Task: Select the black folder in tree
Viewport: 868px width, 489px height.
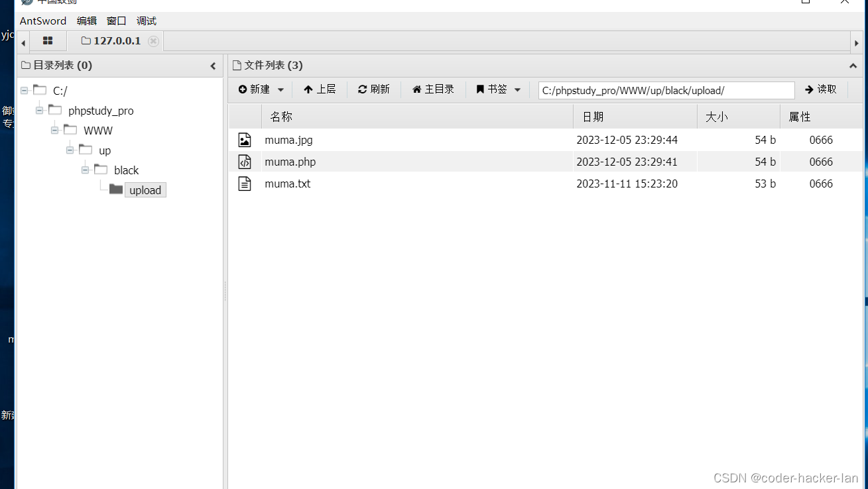Action: pyautogui.click(x=126, y=170)
